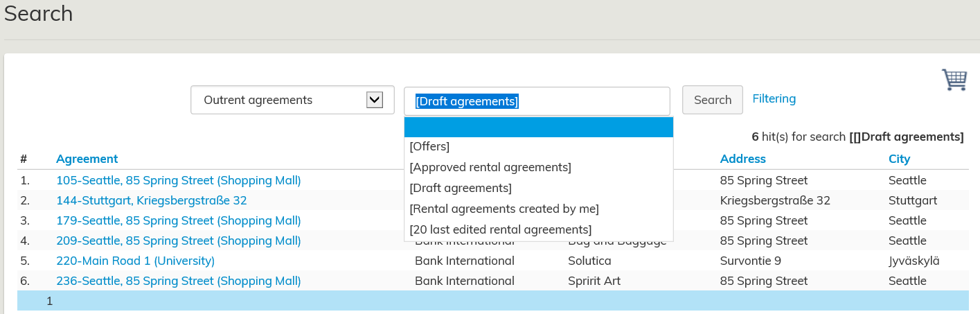Choose [Rental agreements created by me]
This screenshot has width=980, height=314.
[x=504, y=209]
